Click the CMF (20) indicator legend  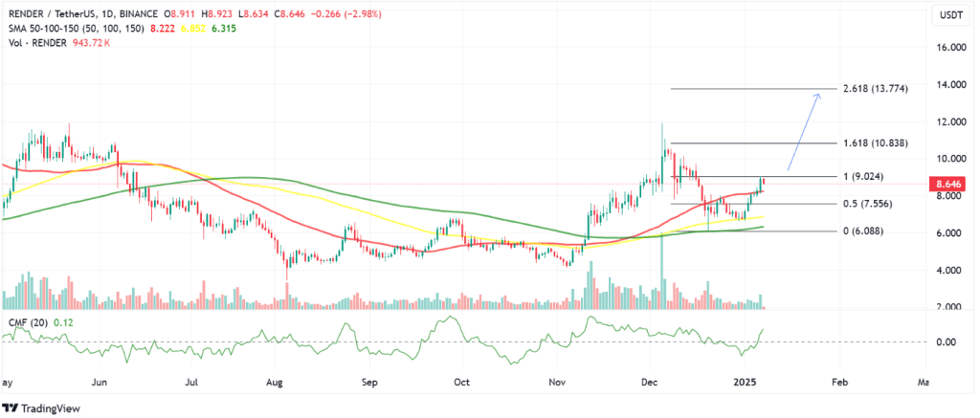pyautogui.click(x=27, y=321)
